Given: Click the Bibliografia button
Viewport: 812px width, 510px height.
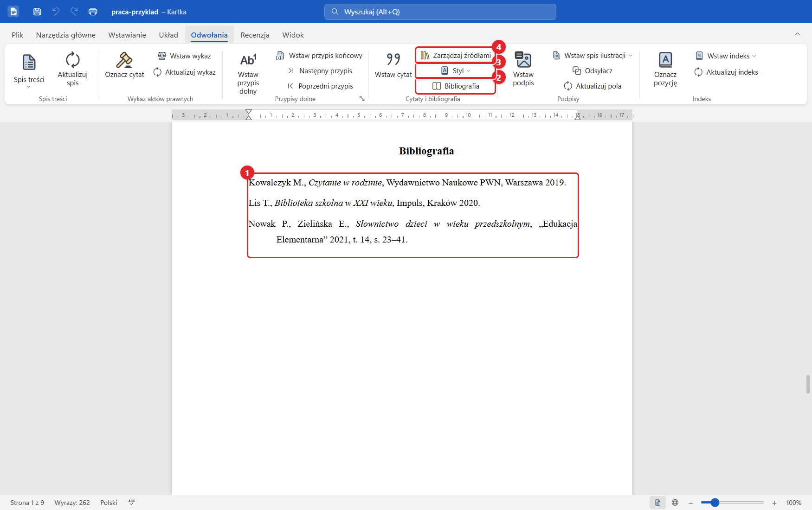Looking at the screenshot, I should coord(456,86).
